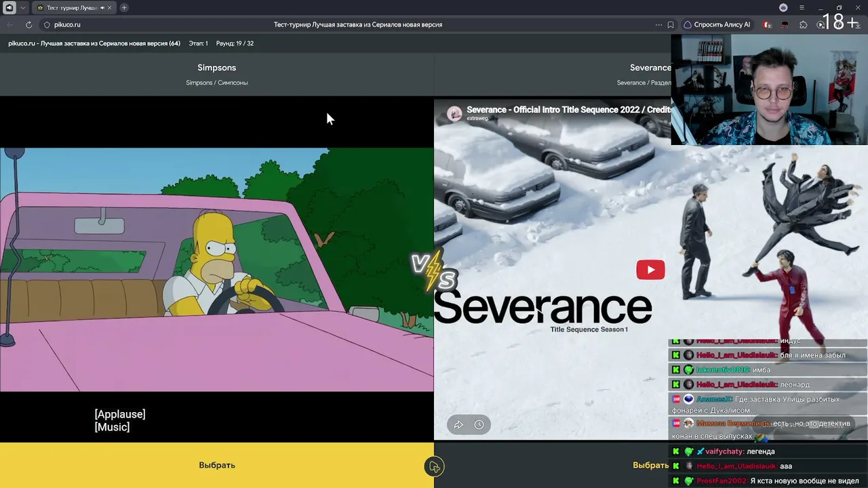Bookmark this page

click(x=671, y=24)
